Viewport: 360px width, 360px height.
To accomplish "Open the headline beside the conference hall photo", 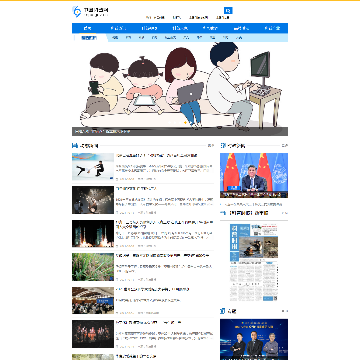I will pos(153,289).
